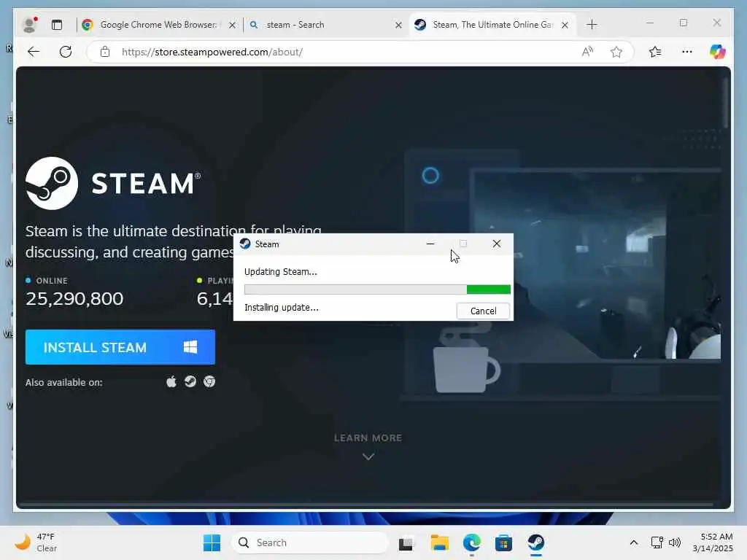The image size is (747, 560).
Task: Go back with the browser back arrow
Action: coord(34,52)
